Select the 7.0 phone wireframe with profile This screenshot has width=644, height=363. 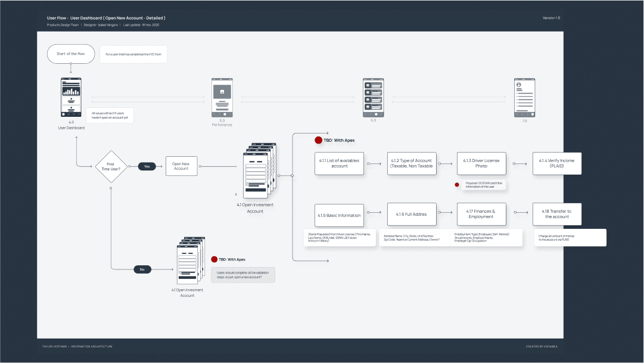524,97
